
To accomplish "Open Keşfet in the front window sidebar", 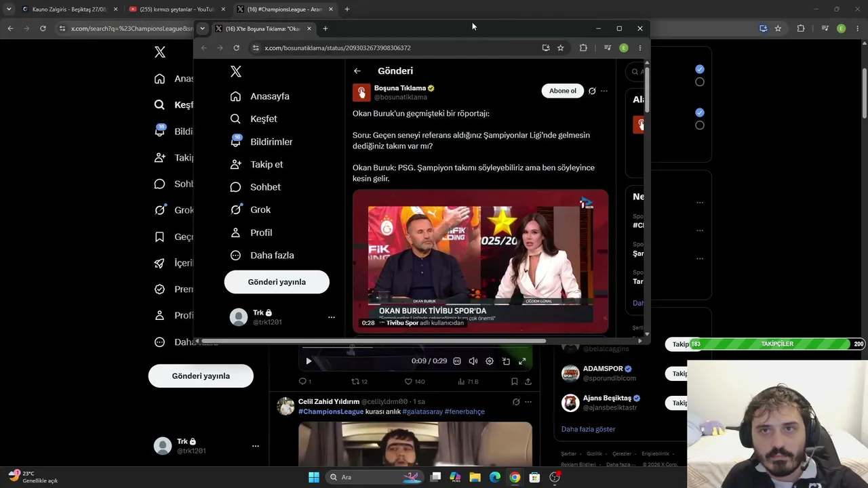I will [x=254, y=119].
